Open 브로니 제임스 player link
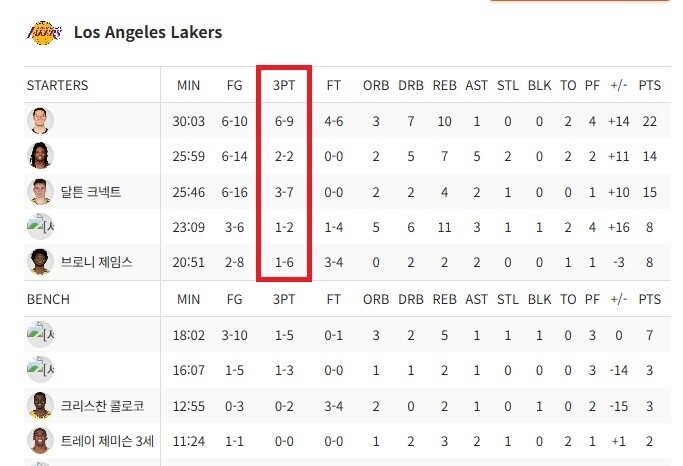Image resolution: width=683 pixels, height=466 pixels. tap(97, 263)
